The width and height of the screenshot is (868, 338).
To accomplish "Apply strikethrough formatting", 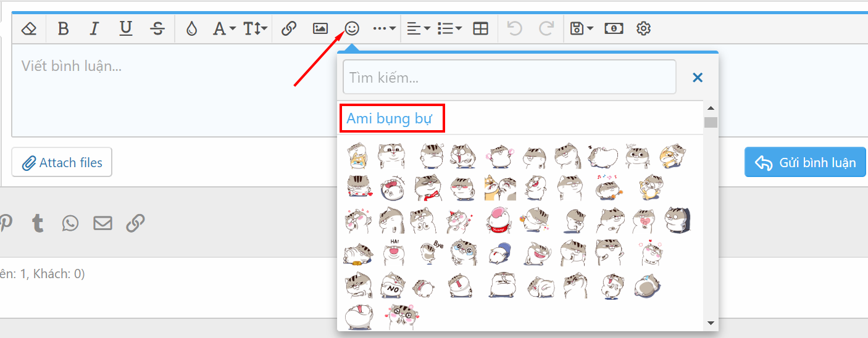I will (157, 28).
